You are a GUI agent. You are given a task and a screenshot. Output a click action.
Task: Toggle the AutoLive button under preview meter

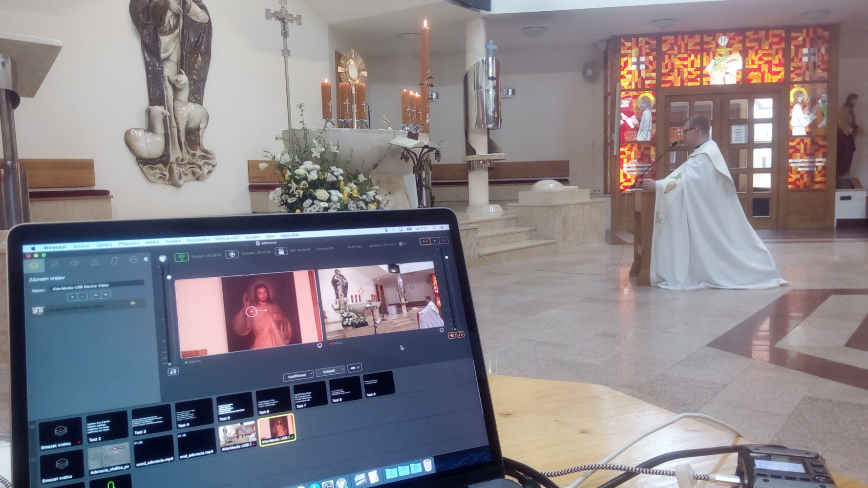click(x=173, y=372)
